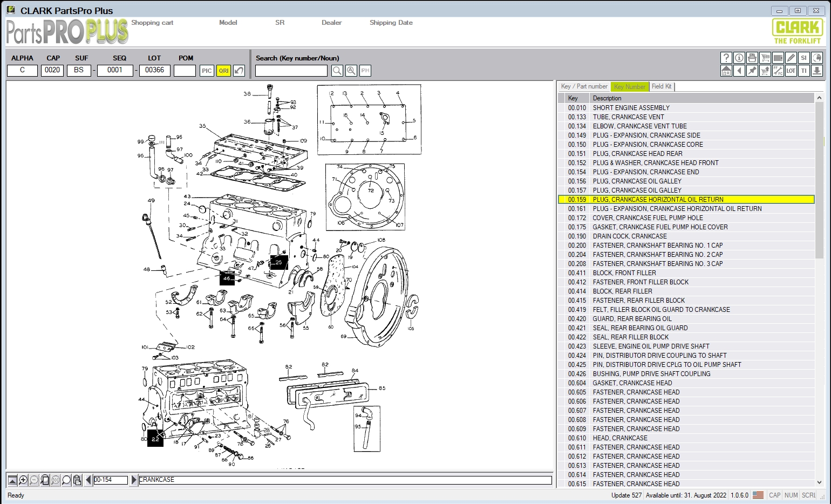Click the download arrow icon
This screenshot has height=504, width=831.
816,71
